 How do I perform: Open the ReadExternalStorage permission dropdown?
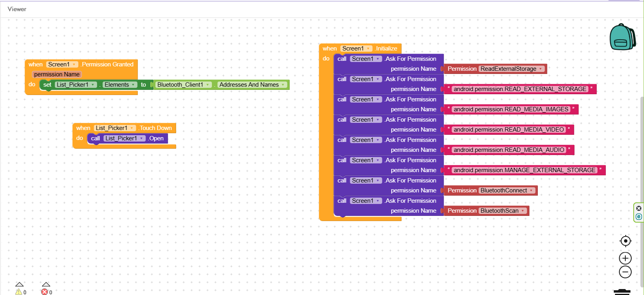[541, 69]
